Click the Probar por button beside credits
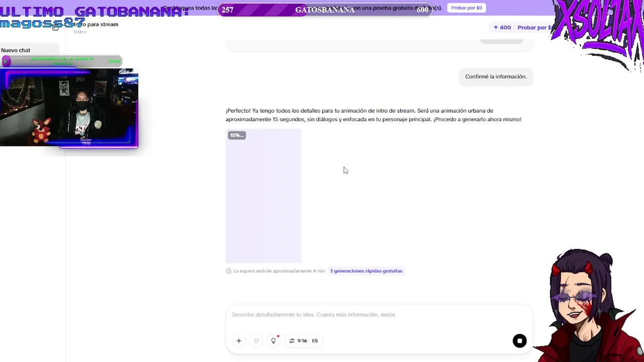 pyautogui.click(x=534, y=28)
